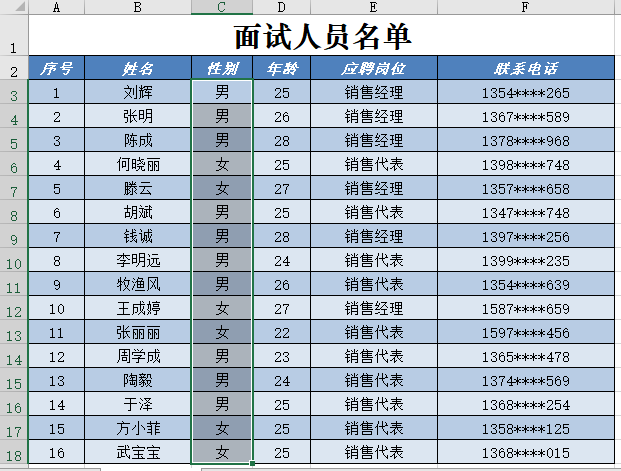Select the 应聘岗位 header cell
Viewport: 621px width, 471px height.
(x=374, y=69)
